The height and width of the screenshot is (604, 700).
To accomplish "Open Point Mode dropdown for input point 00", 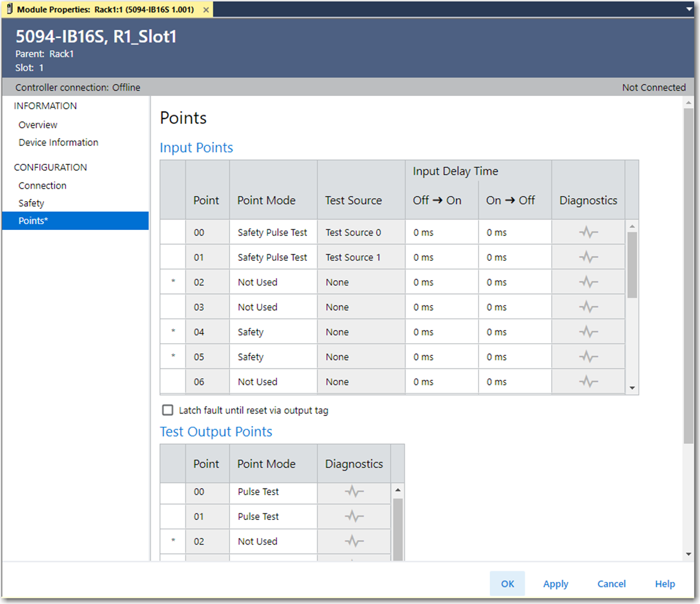I will [x=273, y=233].
